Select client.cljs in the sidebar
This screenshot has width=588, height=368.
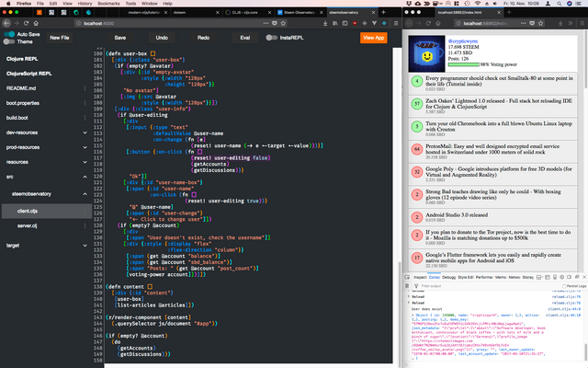pos(28,211)
